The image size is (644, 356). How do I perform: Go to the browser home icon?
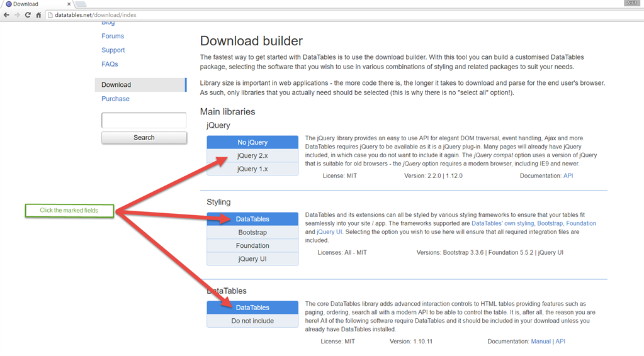click(x=38, y=14)
